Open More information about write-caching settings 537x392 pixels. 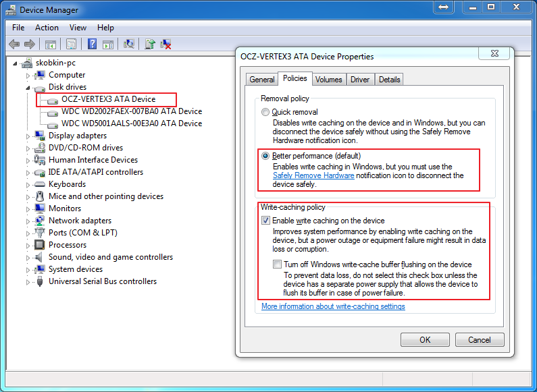(x=333, y=306)
